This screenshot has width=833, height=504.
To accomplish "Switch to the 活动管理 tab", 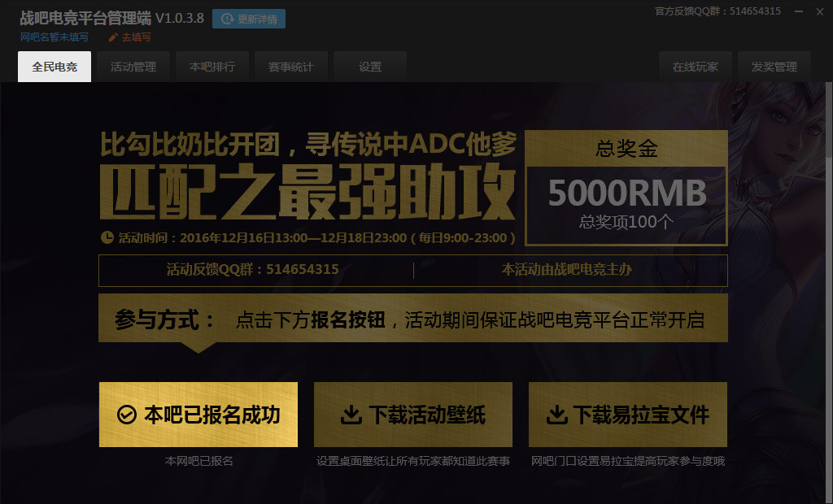I will pos(133,67).
